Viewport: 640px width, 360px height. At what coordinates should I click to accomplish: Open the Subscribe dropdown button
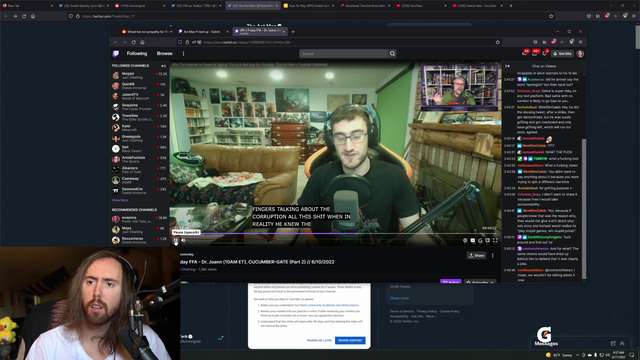pyautogui.click(x=480, y=282)
